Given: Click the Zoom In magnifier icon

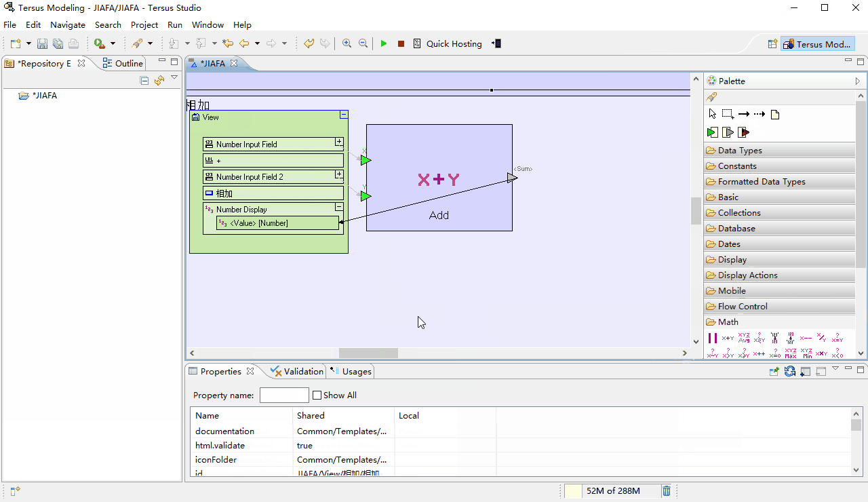Looking at the screenshot, I should point(347,43).
